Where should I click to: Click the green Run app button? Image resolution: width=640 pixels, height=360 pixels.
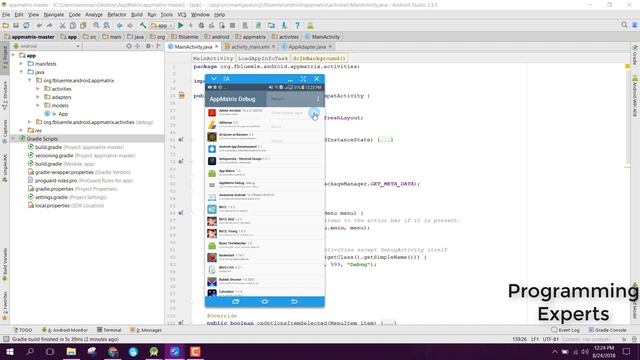pos(181,25)
